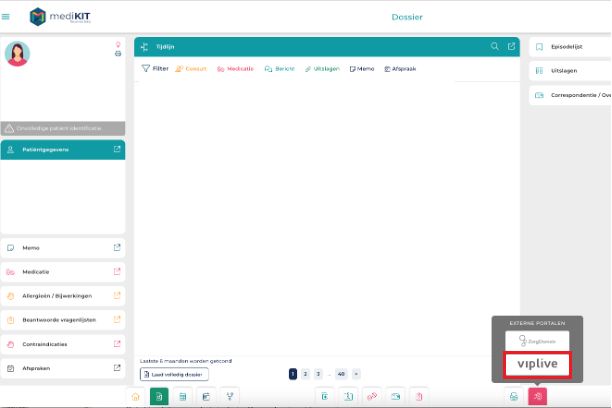Click the Dossier page title

[407, 17]
